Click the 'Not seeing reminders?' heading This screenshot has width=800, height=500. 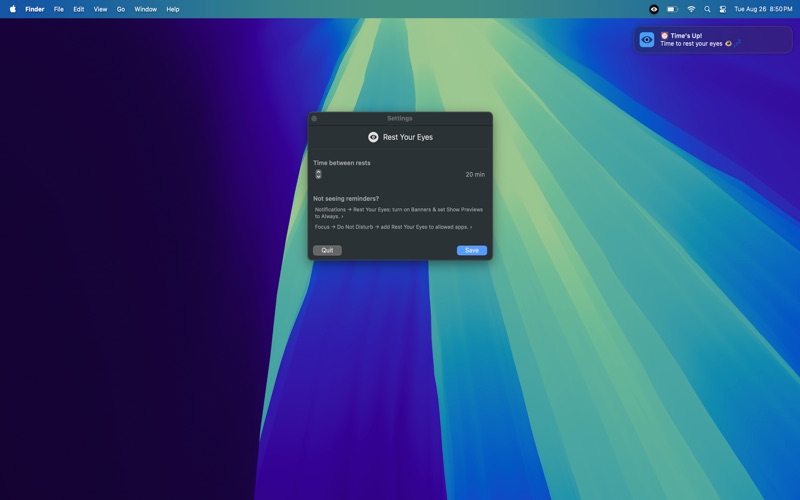tap(346, 198)
